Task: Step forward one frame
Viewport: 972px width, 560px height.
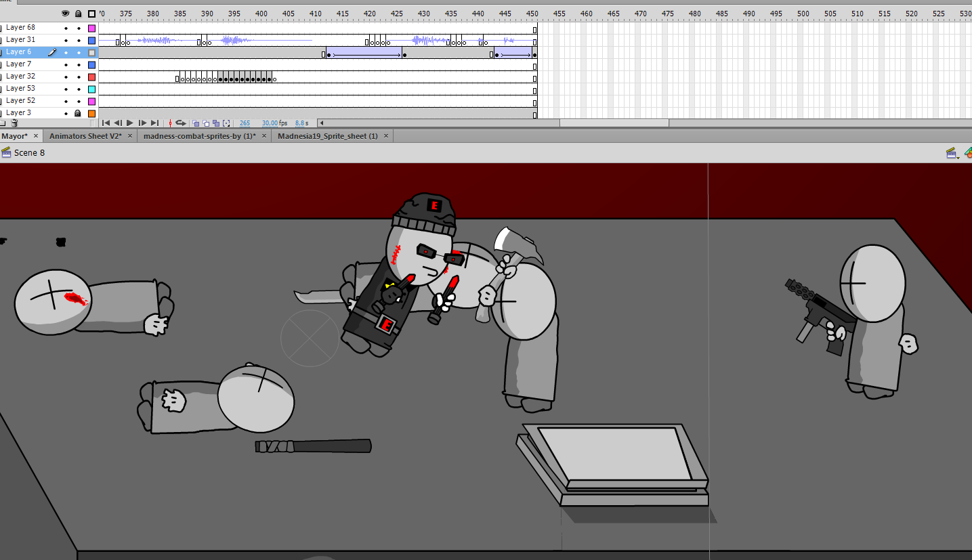Action: 142,123
